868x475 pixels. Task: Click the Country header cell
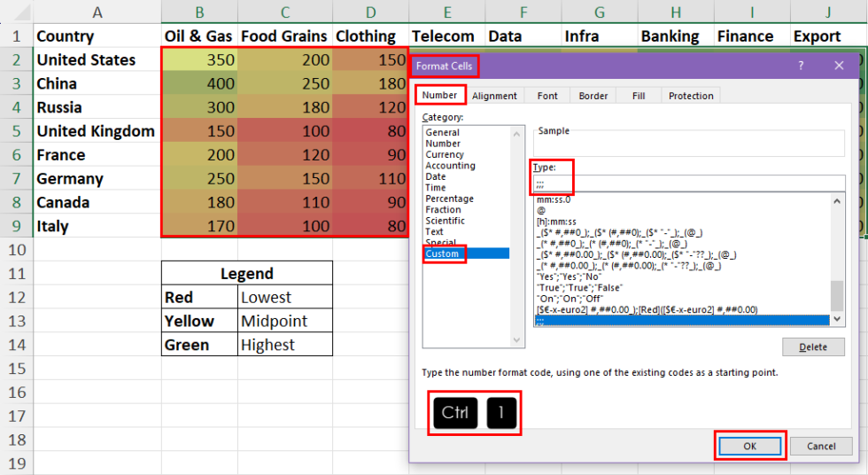97,36
